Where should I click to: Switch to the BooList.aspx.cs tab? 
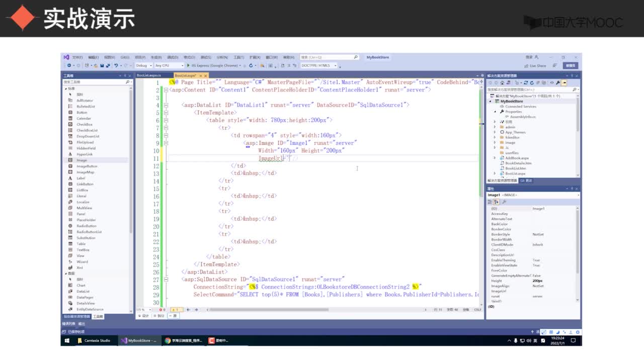(x=148, y=75)
